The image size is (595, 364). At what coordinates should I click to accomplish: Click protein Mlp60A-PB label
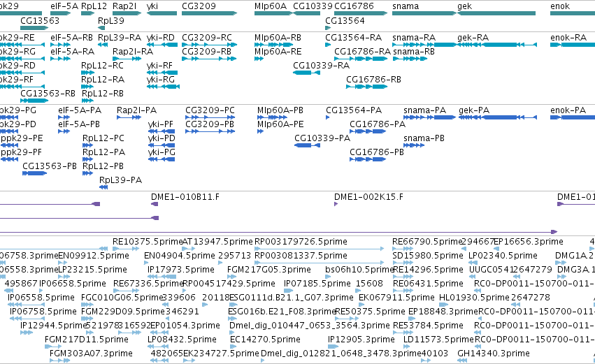tap(280, 110)
